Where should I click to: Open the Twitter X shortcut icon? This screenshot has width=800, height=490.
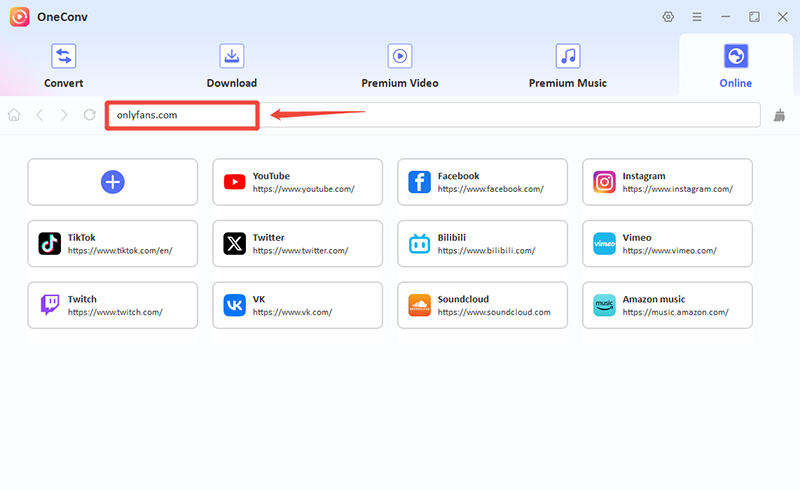234,243
